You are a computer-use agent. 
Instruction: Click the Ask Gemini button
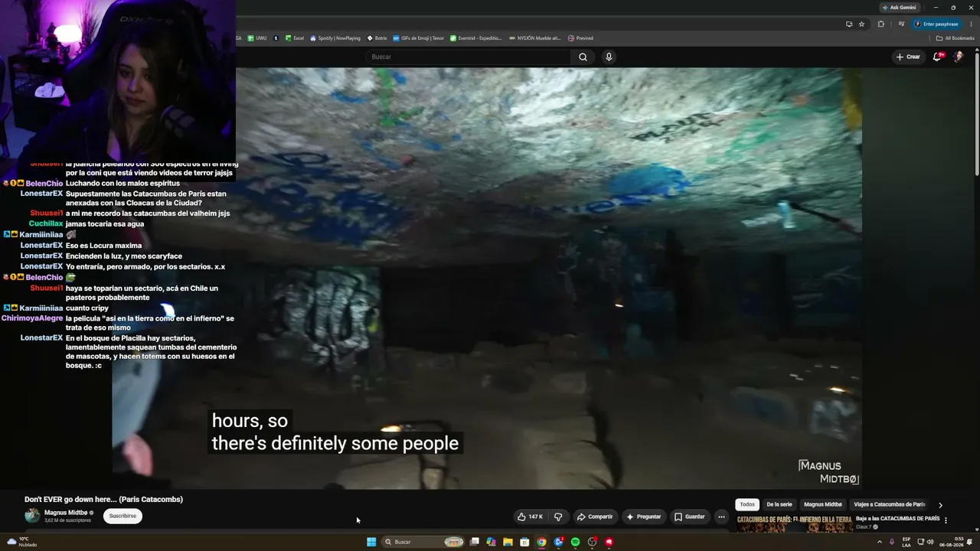[x=900, y=8]
